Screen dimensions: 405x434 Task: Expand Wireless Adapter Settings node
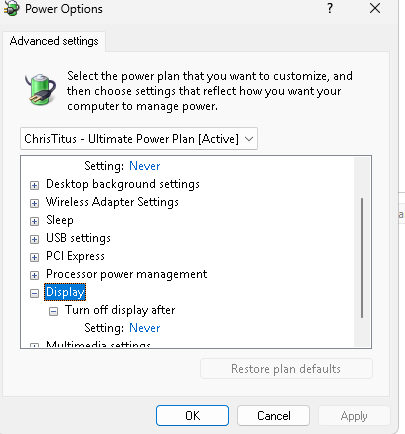pyautogui.click(x=34, y=203)
